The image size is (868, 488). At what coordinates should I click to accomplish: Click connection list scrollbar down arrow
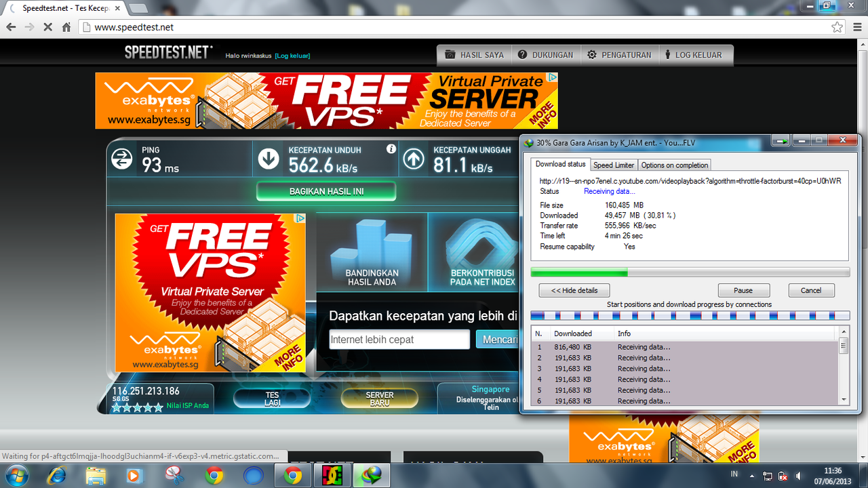(844, 400)
